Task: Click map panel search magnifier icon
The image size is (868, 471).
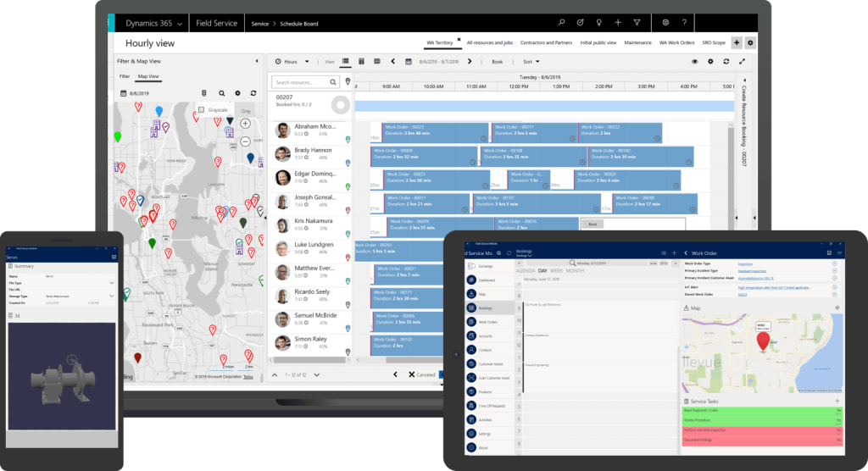Action: 221,93
